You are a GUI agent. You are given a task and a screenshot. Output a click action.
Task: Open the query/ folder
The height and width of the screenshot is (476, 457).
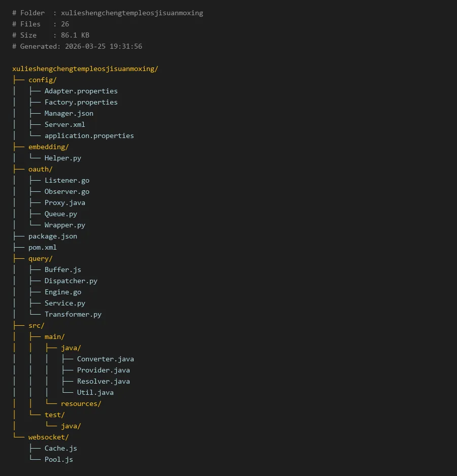[x=40, y=258]
